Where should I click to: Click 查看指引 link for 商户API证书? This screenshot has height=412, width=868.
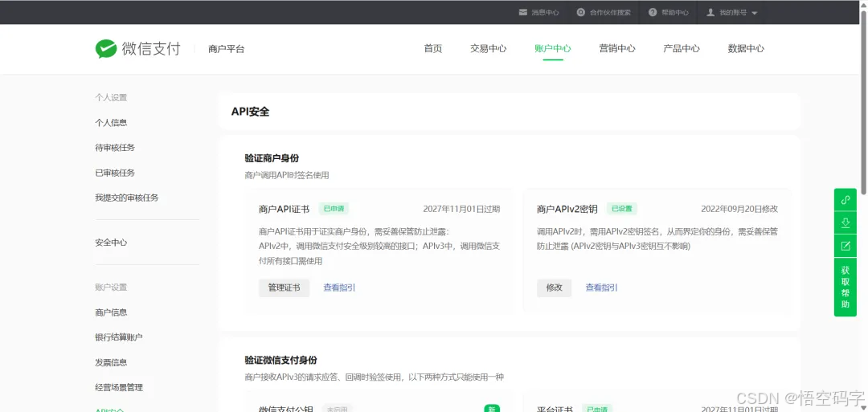click(339, 288)
